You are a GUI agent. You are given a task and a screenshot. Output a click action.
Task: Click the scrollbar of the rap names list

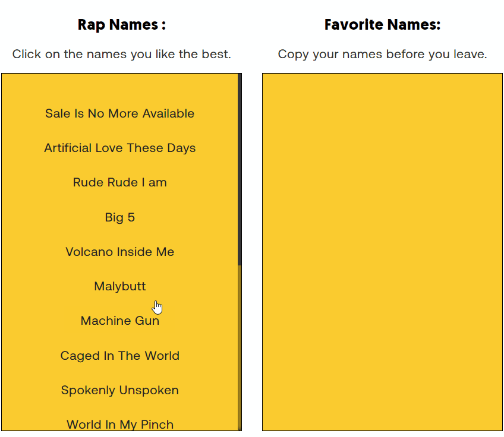click(x=238, y=344)
